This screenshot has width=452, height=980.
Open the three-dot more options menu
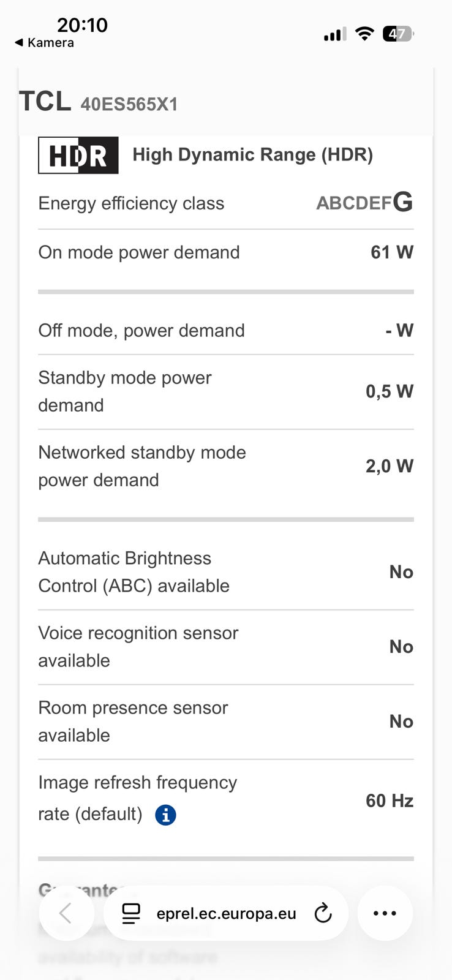[385, 913]
